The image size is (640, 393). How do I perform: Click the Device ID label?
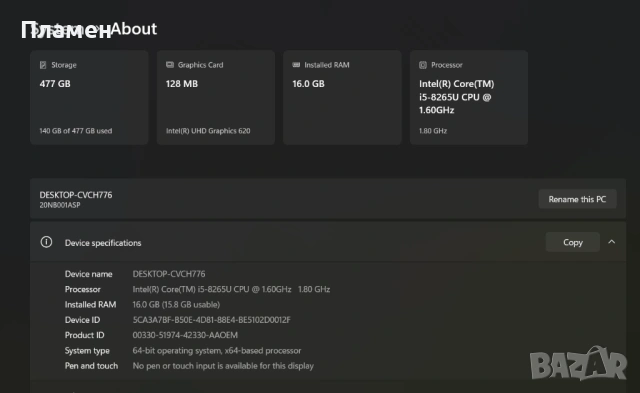[82, 320]
